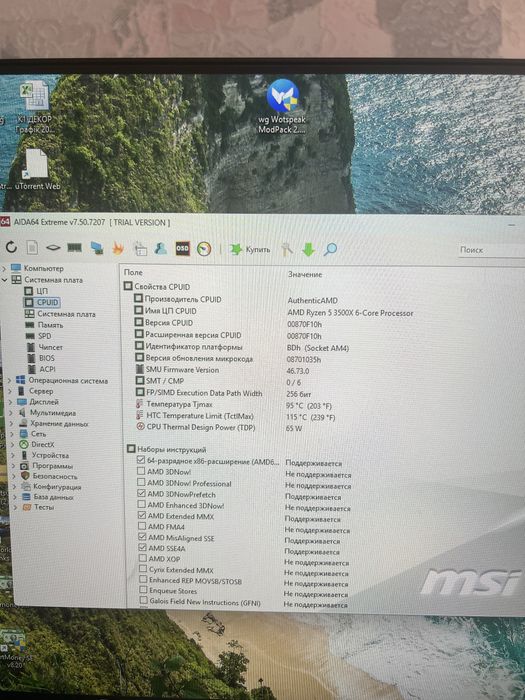Open the Report page icon in toolbar
The width and height of the screenshot is (525, 700).
(32, 247)
